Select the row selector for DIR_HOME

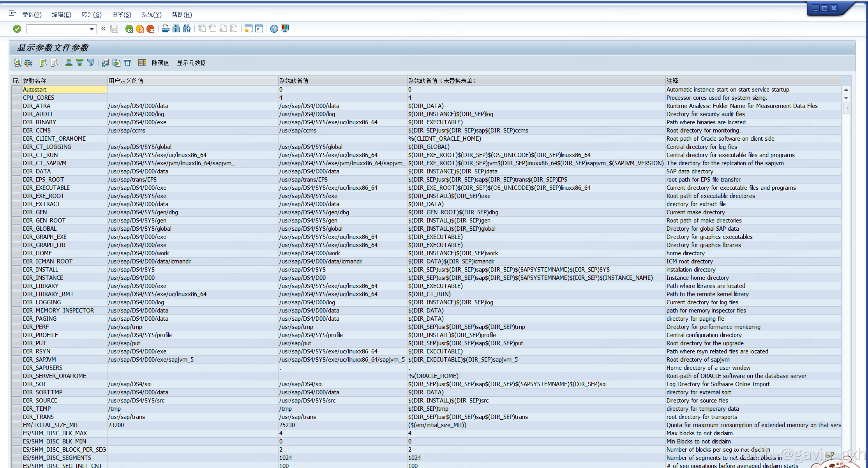pos(16,253)
